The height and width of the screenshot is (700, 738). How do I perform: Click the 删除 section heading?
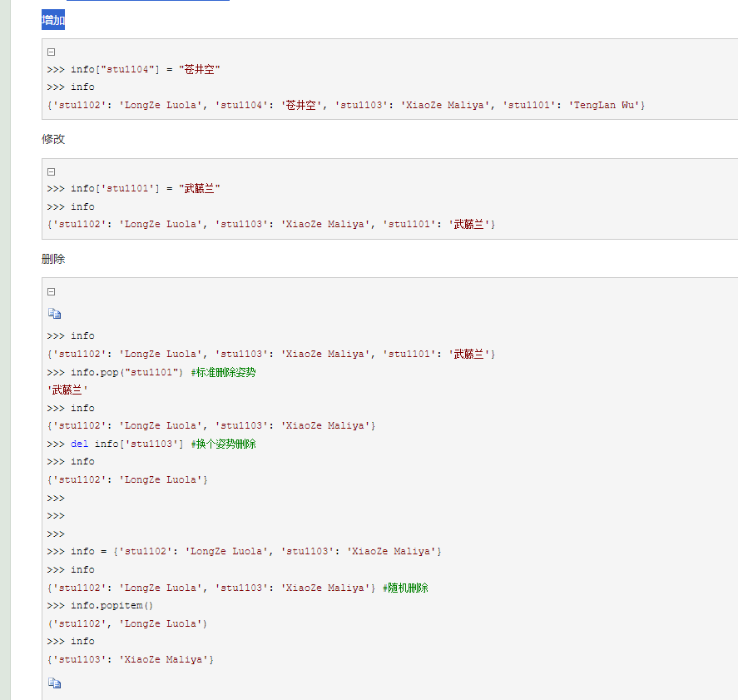tap(53, 259)
